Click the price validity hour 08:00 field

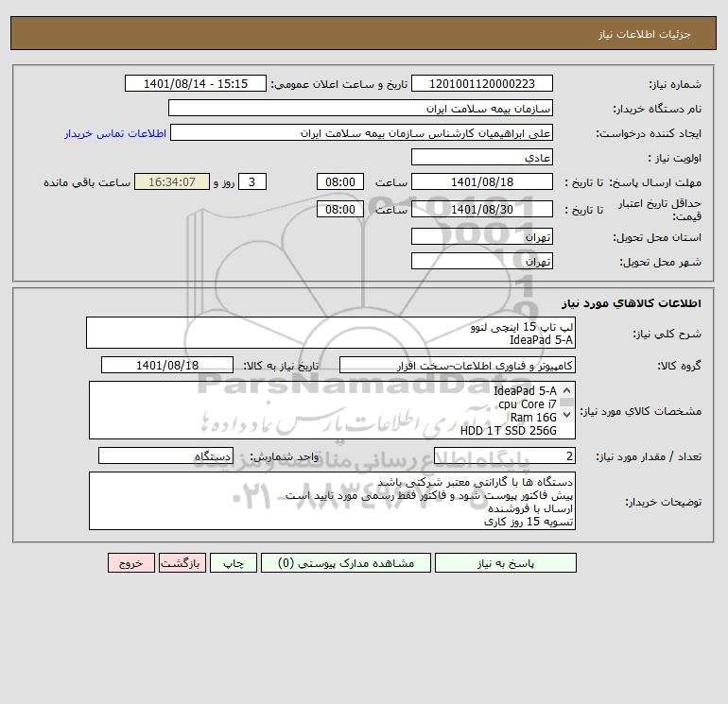[339, 209]
